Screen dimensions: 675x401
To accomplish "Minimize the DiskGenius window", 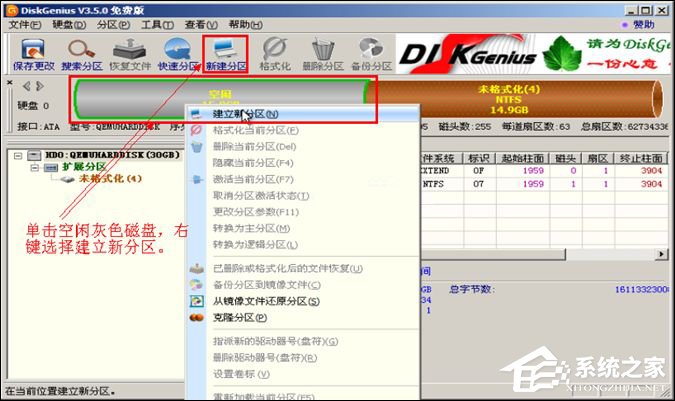I will [x=631, y=10].
